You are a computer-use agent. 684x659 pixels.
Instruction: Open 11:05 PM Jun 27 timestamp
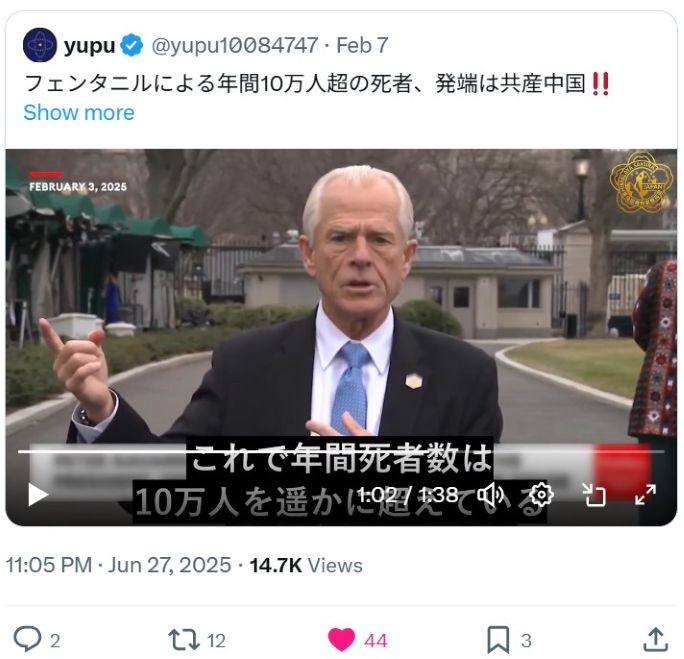[x=118, y=565]
